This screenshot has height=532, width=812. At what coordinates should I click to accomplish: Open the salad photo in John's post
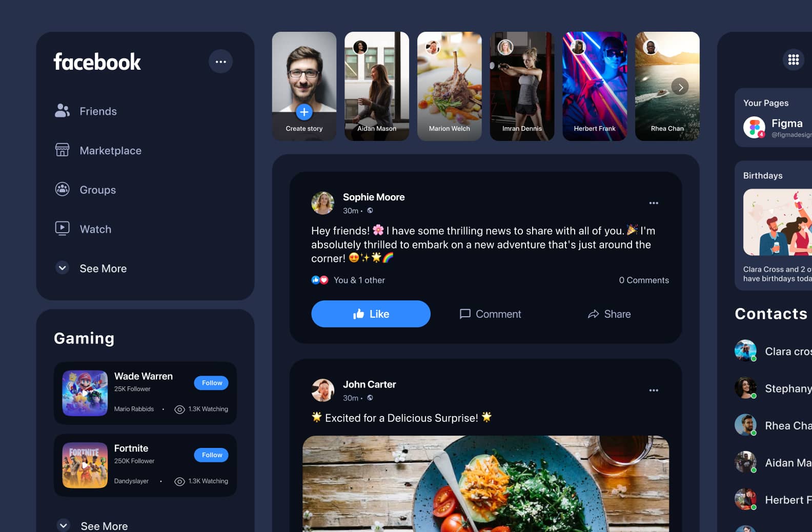click(x=485, y=484)
